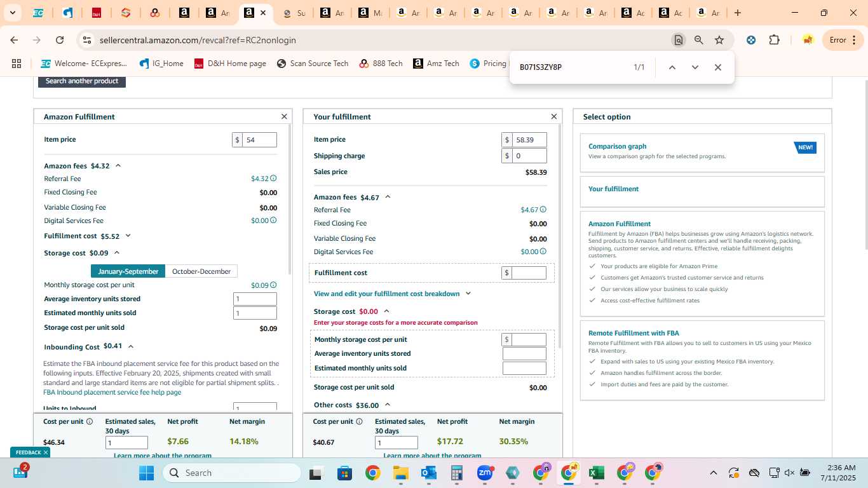868x488 pixels.
Task: Select January-September storage period
Action: (128, 271)
